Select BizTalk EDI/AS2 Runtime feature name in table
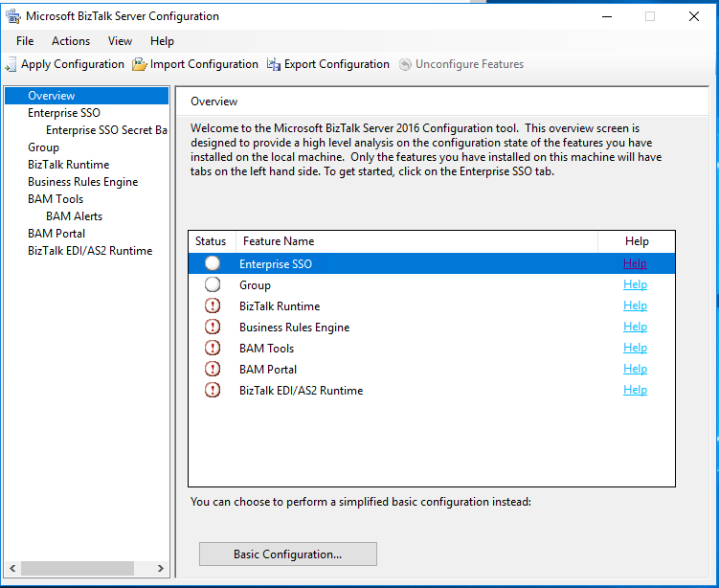This screenshot has width=719, height=588. click(302, 391)
